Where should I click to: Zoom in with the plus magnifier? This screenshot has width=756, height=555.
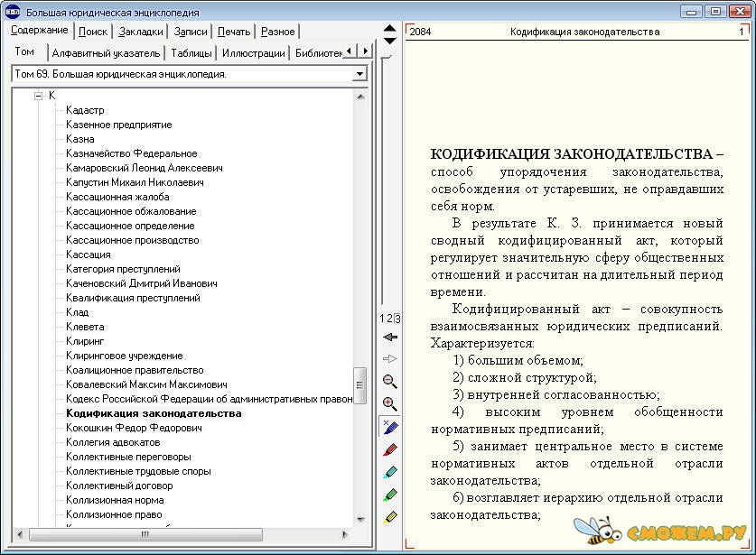tap(389, 403)
